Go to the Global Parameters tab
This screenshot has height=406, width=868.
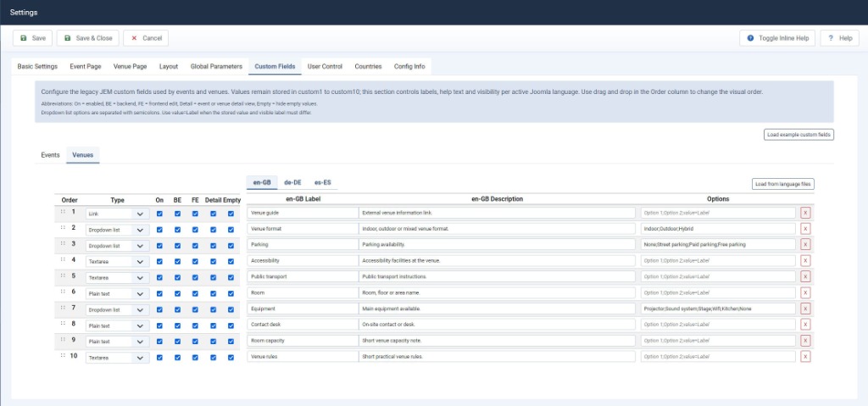pos(216,66)
